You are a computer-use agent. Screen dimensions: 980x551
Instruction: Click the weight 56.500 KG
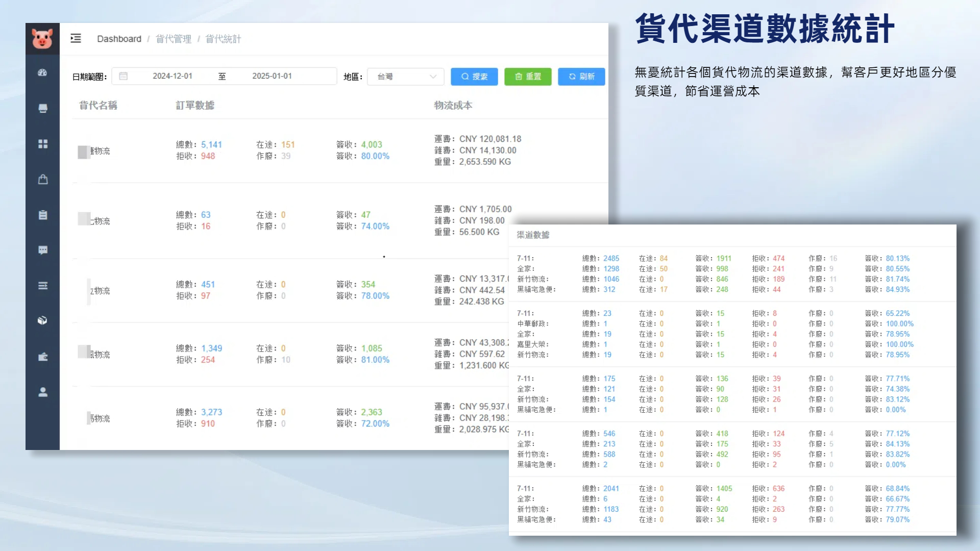tap(479, 232)
